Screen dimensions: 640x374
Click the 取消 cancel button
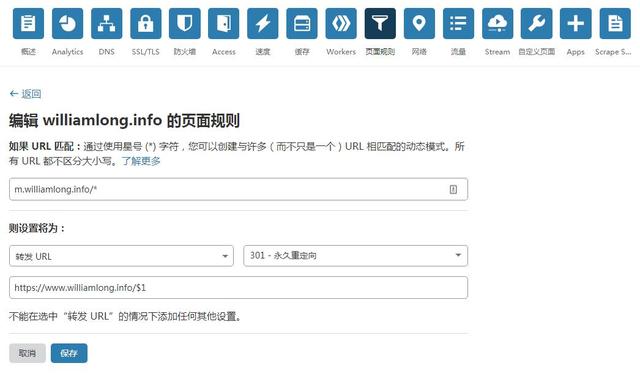click(27, 353)
